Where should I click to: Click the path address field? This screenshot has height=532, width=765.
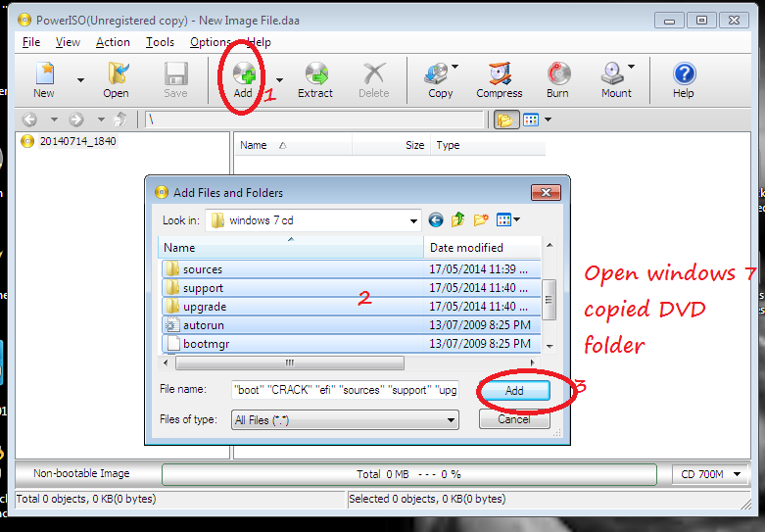313,120
